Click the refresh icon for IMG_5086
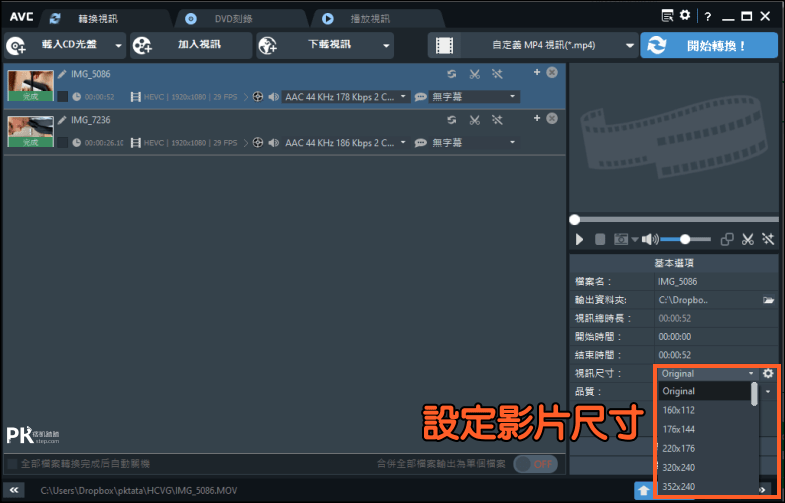Viewport: 785px width, 503px height. pos(452,74)
